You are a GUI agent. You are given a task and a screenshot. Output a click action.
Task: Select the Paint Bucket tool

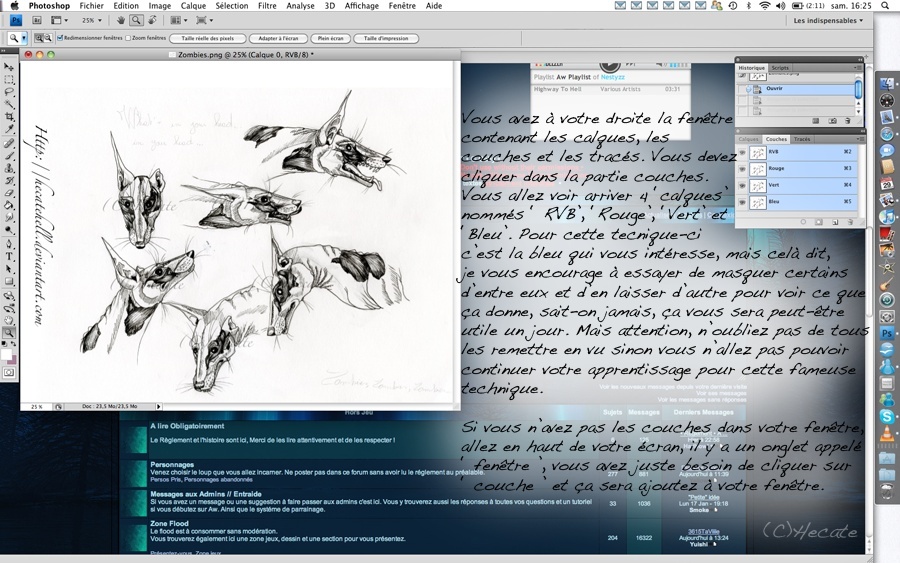pyautogui.click(x=9, y=205)
